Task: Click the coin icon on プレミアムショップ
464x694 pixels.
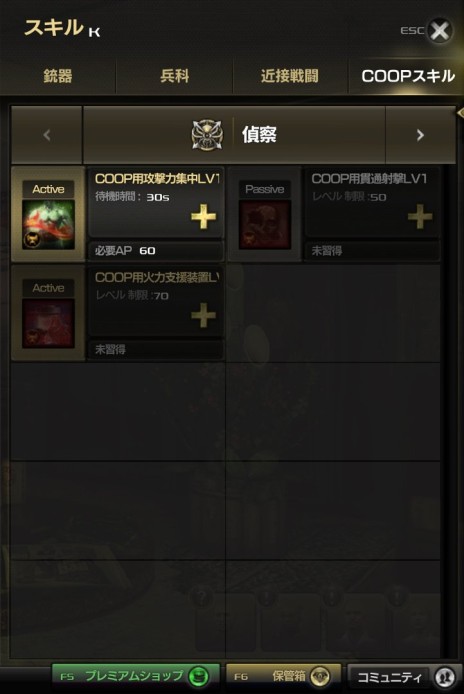Action: pos(198,676)
